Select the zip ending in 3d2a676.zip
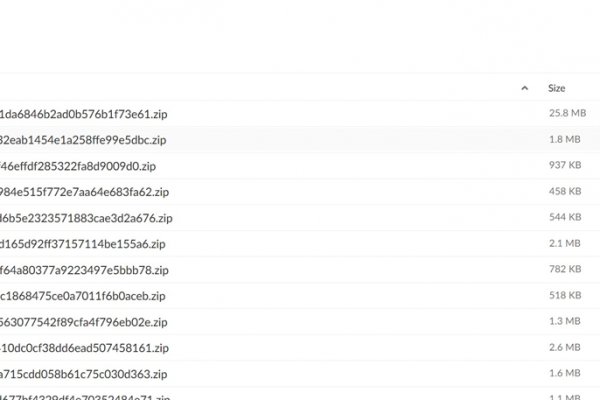The width and height of the screenshot is (600, 400). pyautogui.click(x=86, y=218)
